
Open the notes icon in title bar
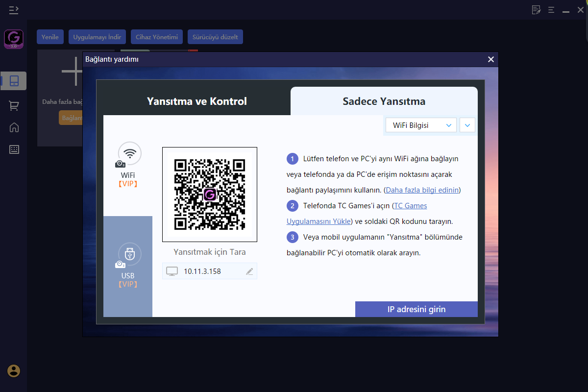coord(537,9)
